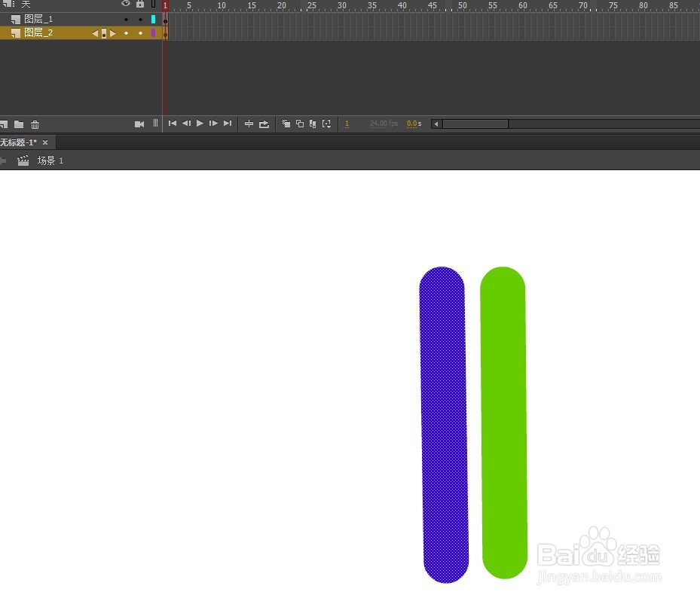Screen dimensions: 700x601
Task: Hide 图层_1 via its visibility dot
Action: tap(127, 20)
